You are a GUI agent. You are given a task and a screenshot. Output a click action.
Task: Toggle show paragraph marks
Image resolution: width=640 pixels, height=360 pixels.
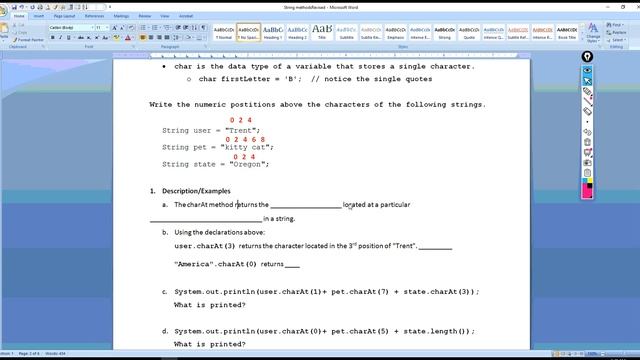(203, 27)
